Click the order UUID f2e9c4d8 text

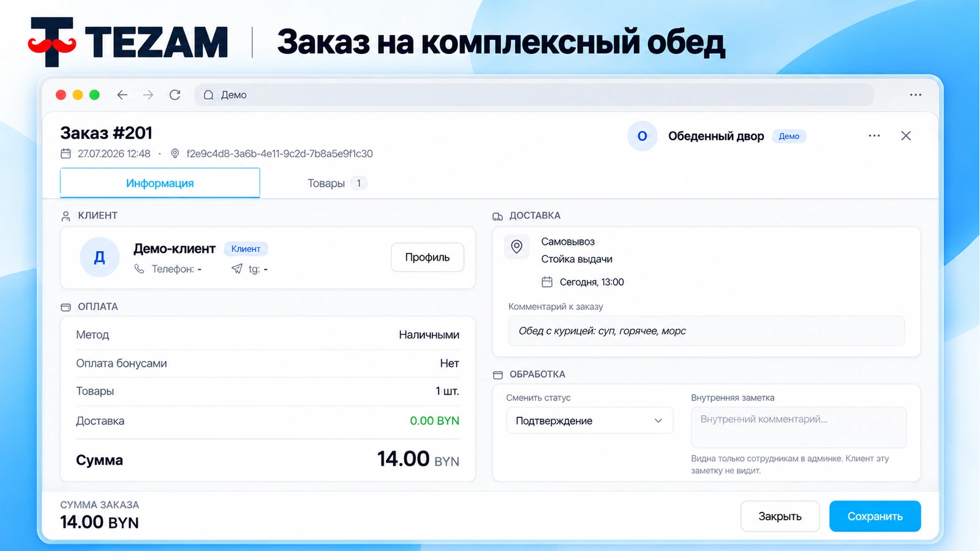coord(279,154)
